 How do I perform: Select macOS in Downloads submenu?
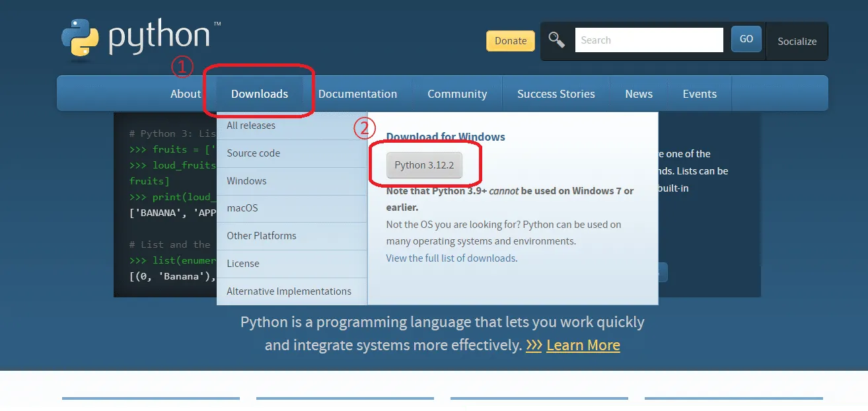click(x=292, y=208)
